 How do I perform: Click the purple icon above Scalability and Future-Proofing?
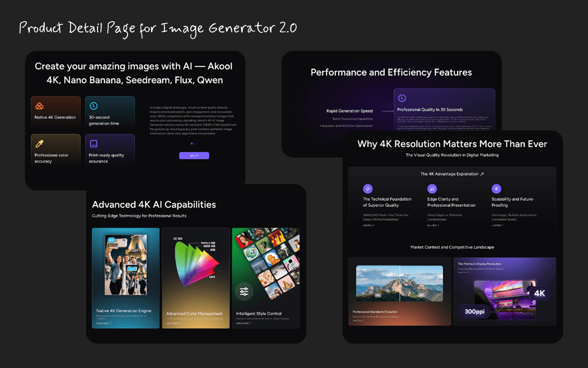pos(496,188)
